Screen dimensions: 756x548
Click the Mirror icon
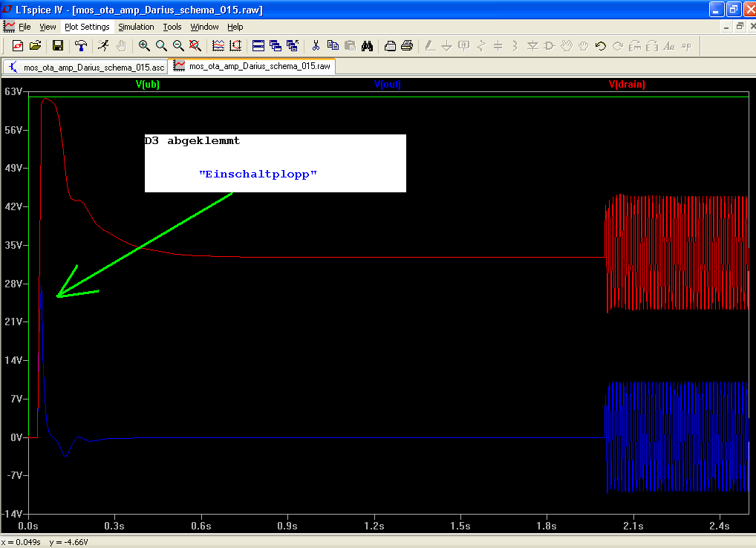click(652, 46)
